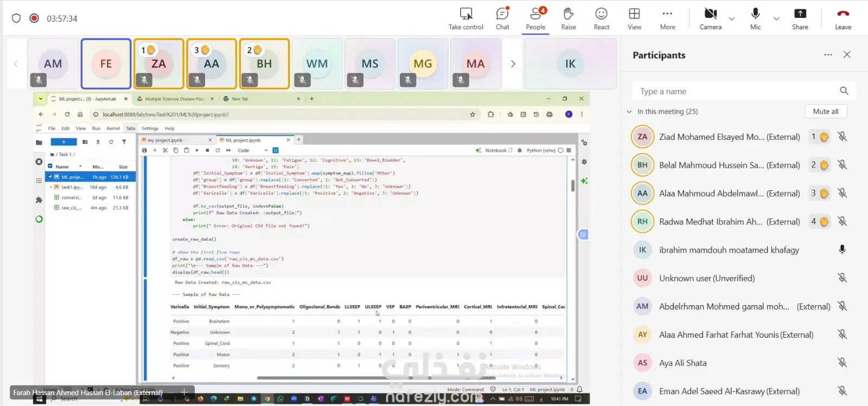Restart kernel and run all cells
The height and width of the screenshot is (406, 868).
pos(228,150)
